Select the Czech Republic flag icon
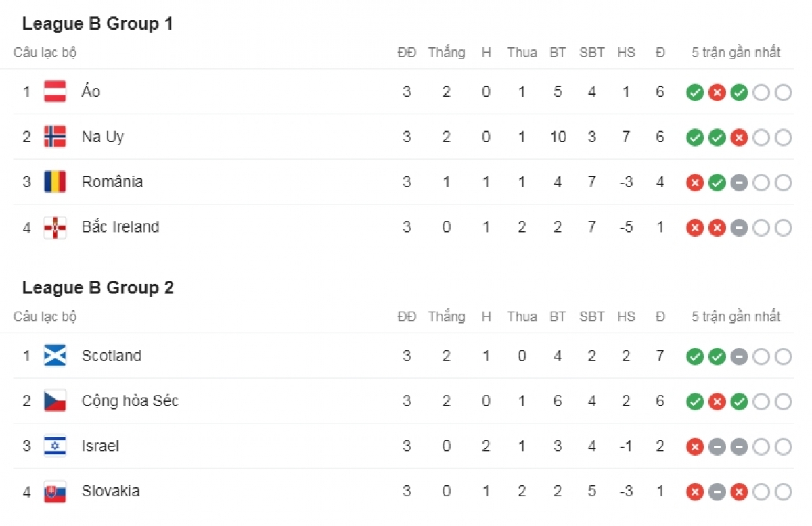Screen dimensions: 812x526 point(55,401)
